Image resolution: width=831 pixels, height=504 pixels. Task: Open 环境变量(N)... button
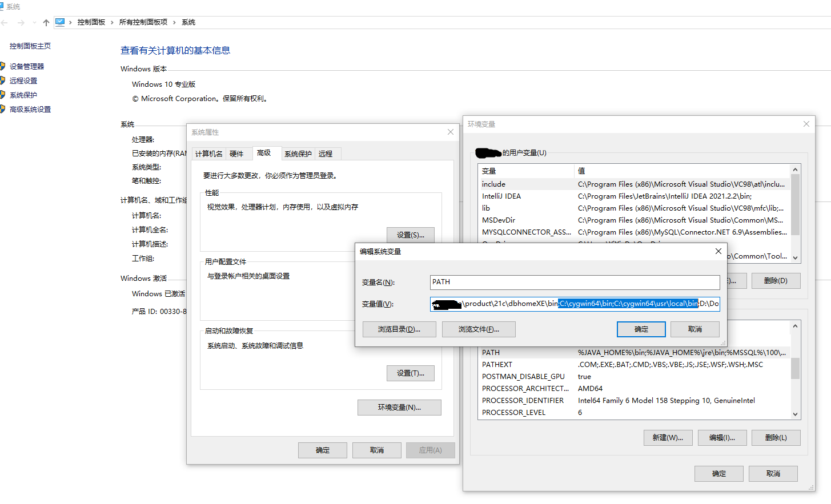click(399, 407)
